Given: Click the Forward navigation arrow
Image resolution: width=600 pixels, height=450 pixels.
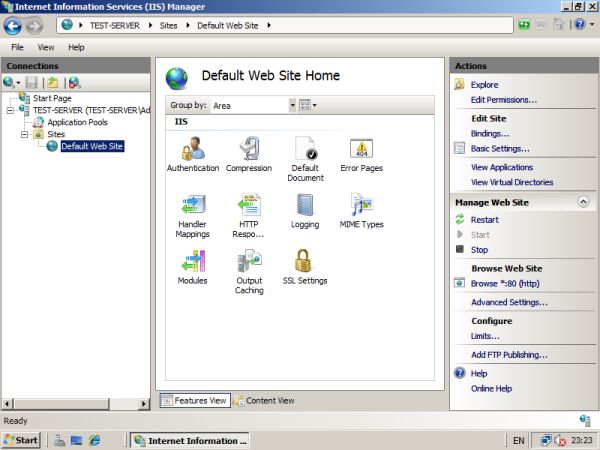Looking at the screenshot, I should 34,26.
